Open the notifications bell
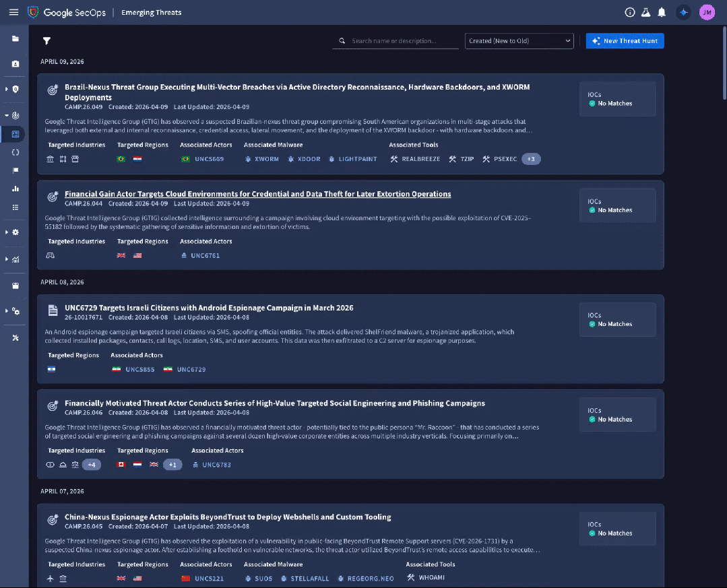This screenshot has height=588, width=727. coord(662,12)
